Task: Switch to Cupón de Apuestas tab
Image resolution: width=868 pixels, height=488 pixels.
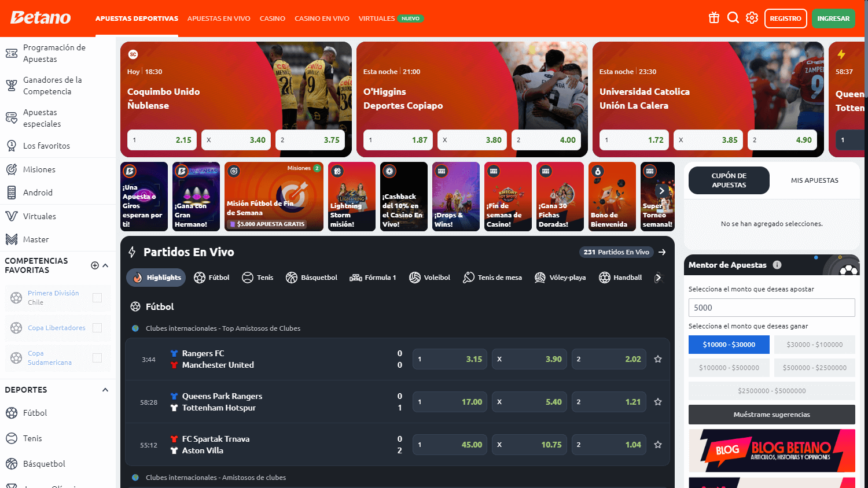Action: tap(729, 180)
